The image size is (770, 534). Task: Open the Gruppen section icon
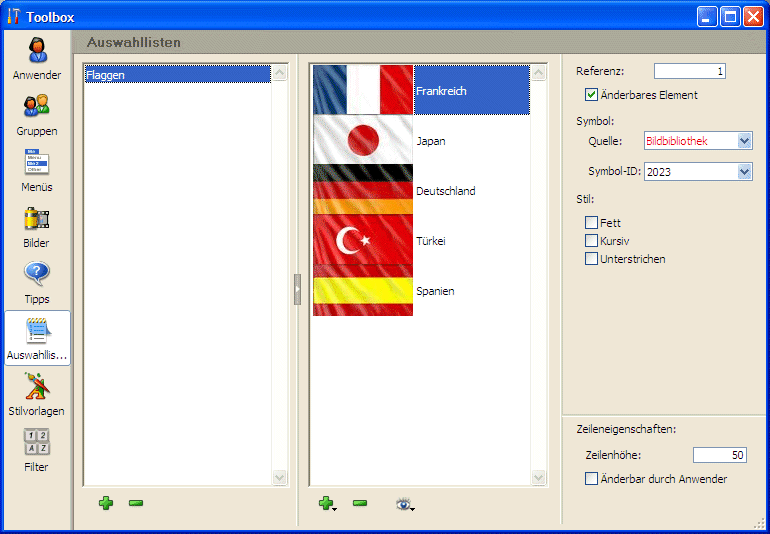(x=37, y=115)
